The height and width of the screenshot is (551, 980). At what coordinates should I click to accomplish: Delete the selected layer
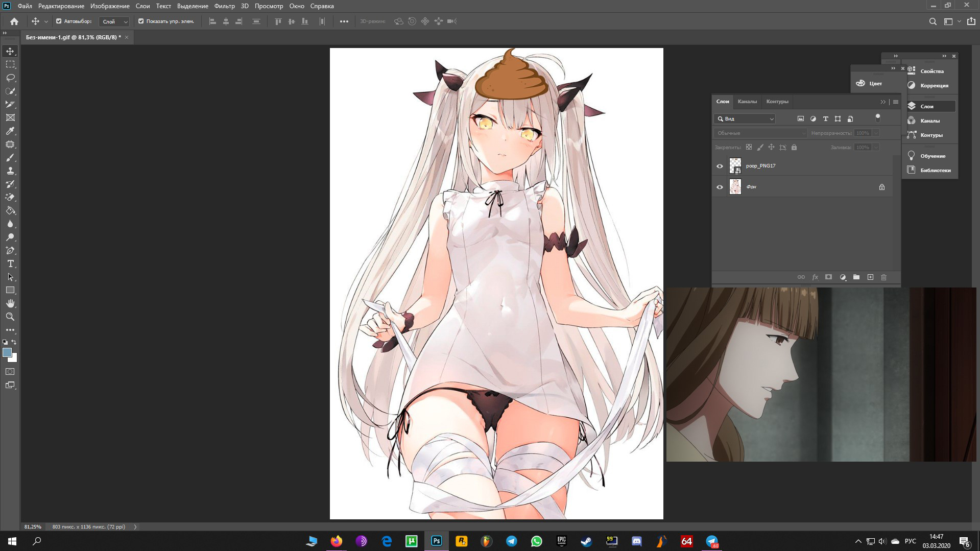tap(884, 277)
